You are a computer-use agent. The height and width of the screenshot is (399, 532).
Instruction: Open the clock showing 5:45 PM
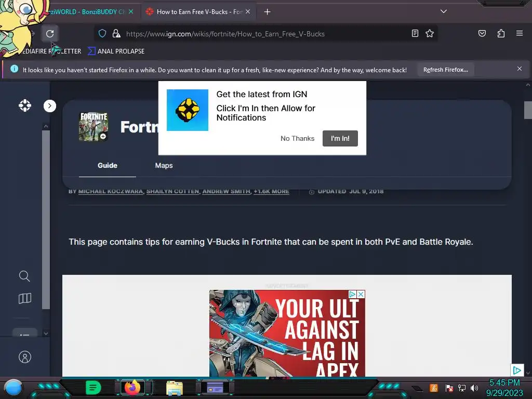pos(504,388)
